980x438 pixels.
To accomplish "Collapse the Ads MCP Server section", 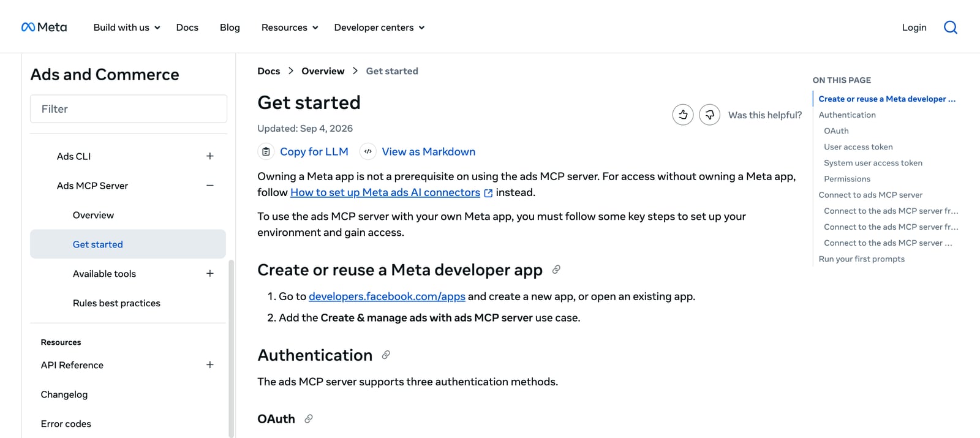I will pos(210,186).
